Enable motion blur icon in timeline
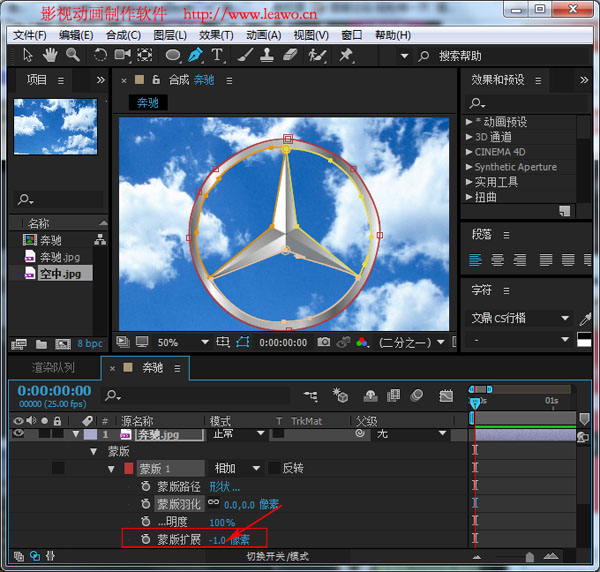The width and height of the screenshot is (600, 572). click(x=417, y=396)
